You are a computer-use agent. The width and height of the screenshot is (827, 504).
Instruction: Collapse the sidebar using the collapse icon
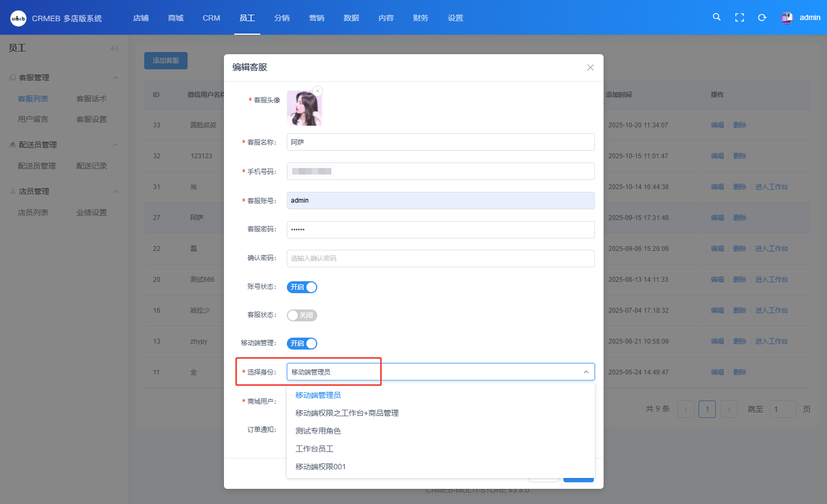114,48
